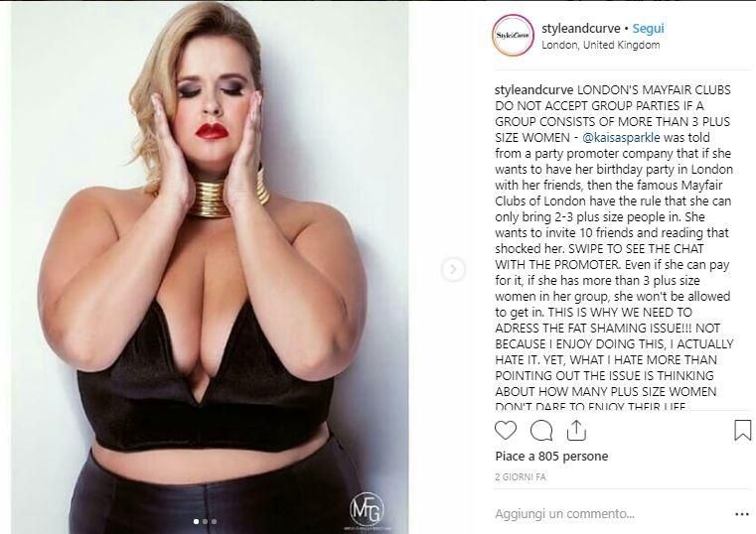The width and height of the screenshot is (756, 534).
Task: Save the post with the bookmark icon
Action: click(x=742, y=430)
